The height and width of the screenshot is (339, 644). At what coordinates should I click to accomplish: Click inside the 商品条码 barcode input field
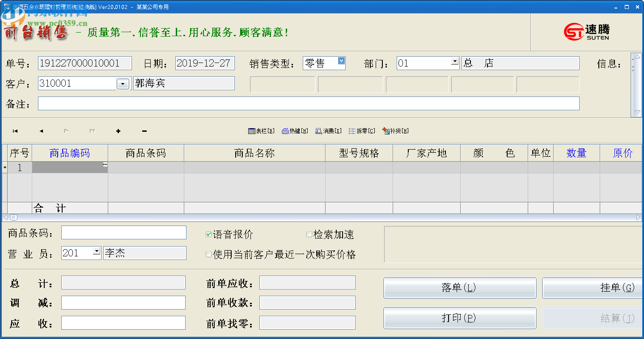(x=124, y=232)
